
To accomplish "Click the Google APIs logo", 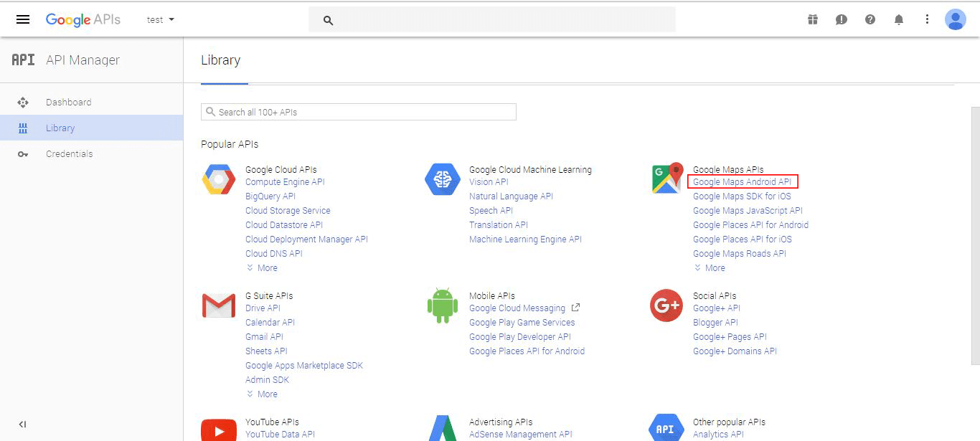I will [x=83, y=20].
